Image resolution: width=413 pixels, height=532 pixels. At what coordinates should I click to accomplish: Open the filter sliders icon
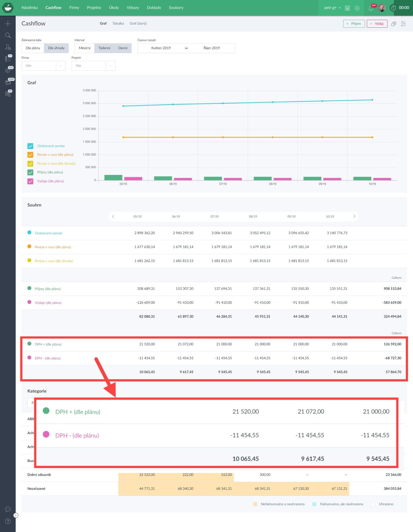click(403, 24)
